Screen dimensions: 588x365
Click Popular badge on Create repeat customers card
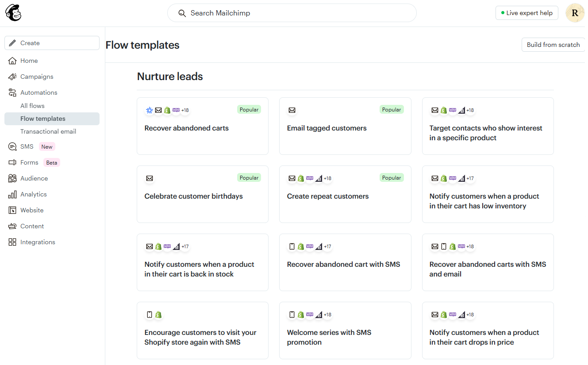[392, 178]
